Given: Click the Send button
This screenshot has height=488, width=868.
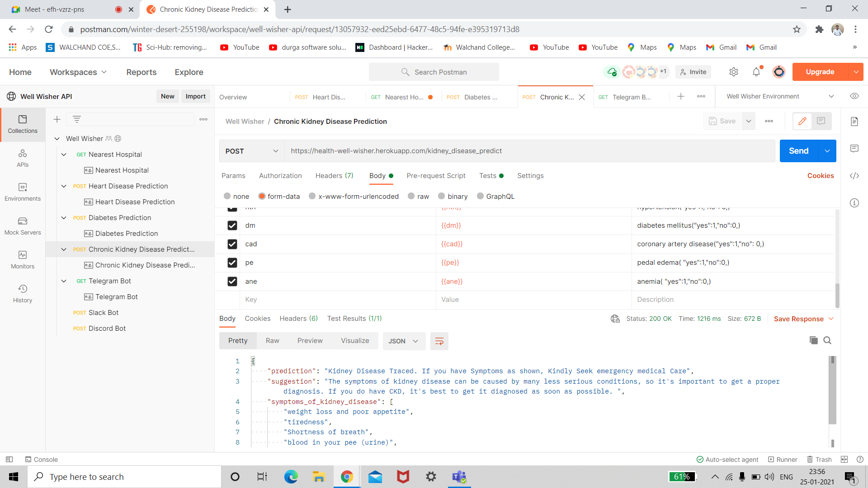Looking at the screenshot, I should tap(798, 151).
